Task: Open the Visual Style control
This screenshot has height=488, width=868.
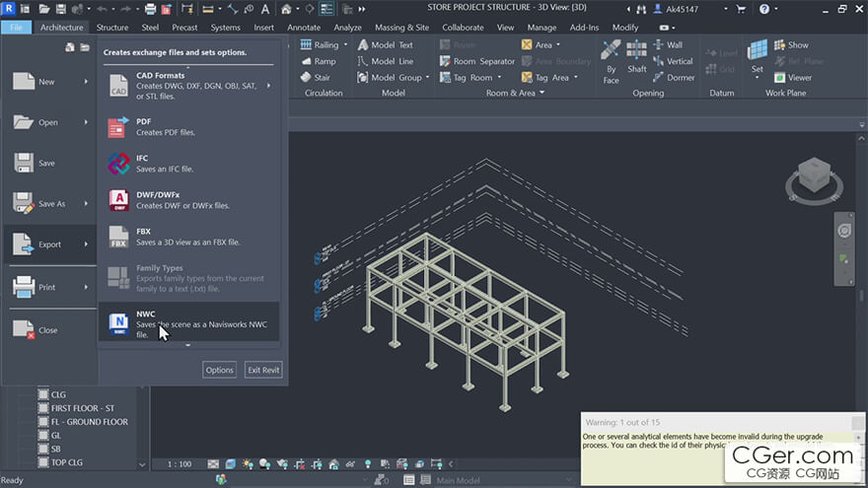Action: click(230, 464)
